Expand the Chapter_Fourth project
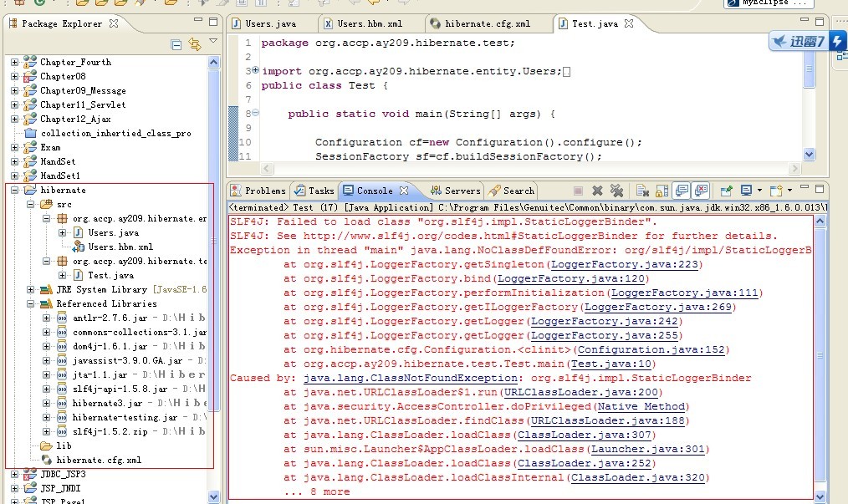 tap(14, 63)
